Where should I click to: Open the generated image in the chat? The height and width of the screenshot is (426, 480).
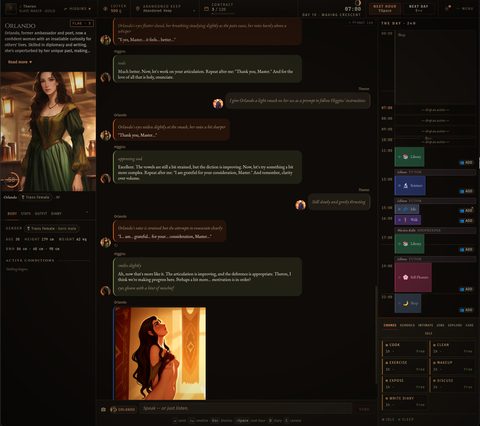[x=160, y=354]
